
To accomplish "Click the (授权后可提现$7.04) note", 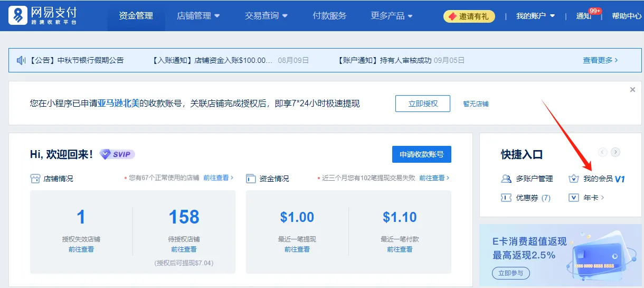I will coord(184,263).
